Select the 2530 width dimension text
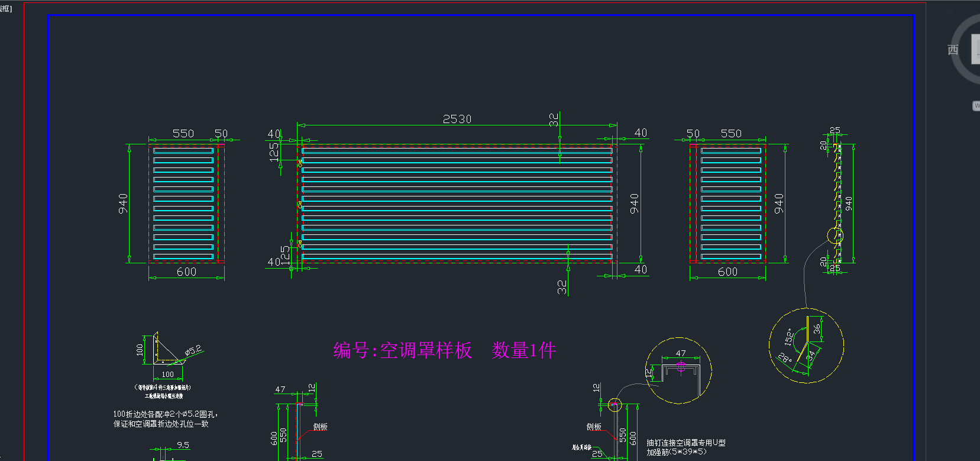Viewport: 980px width, 461px height. (457, 119)
